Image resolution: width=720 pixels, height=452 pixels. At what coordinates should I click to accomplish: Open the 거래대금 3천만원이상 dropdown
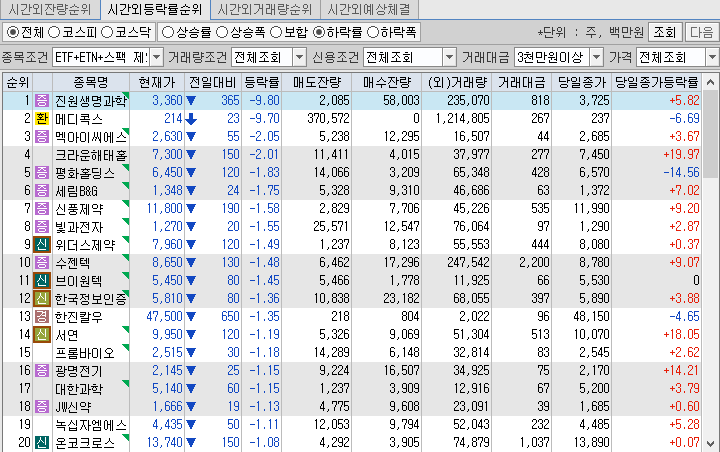(x=596, y=57)
